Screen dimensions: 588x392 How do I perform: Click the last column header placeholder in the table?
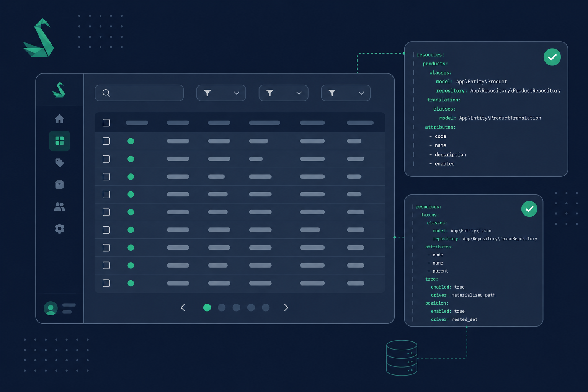click(x=360, y=123)
